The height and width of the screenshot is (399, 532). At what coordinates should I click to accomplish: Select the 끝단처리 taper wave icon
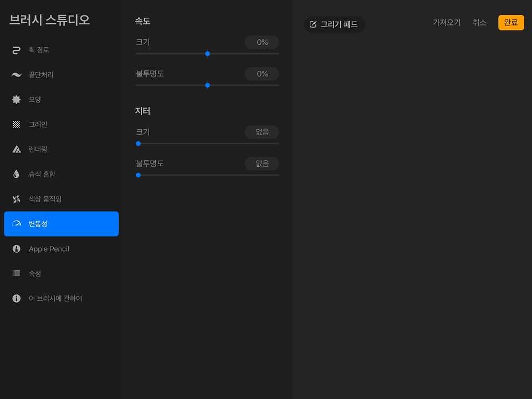pos(17,75)
